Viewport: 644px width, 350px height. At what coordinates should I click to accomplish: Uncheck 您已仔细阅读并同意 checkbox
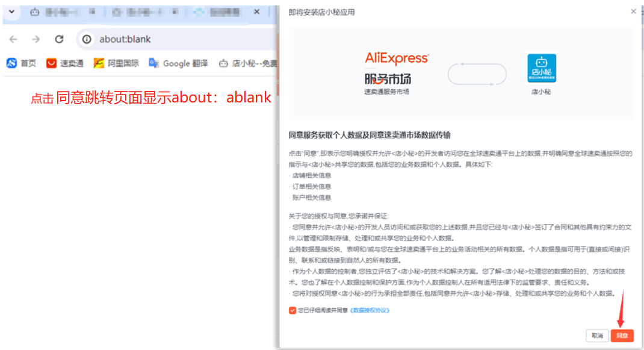coord(292,310)
